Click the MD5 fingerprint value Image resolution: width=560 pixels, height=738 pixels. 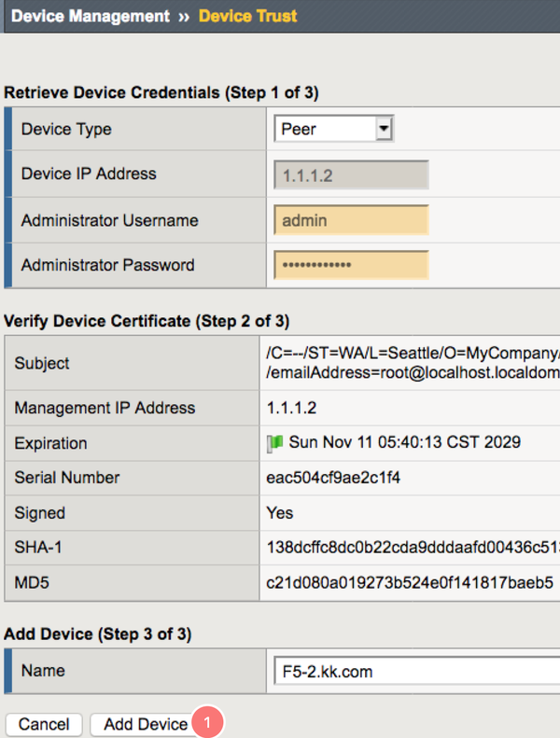pyautogui.click(x=410, y=583)
